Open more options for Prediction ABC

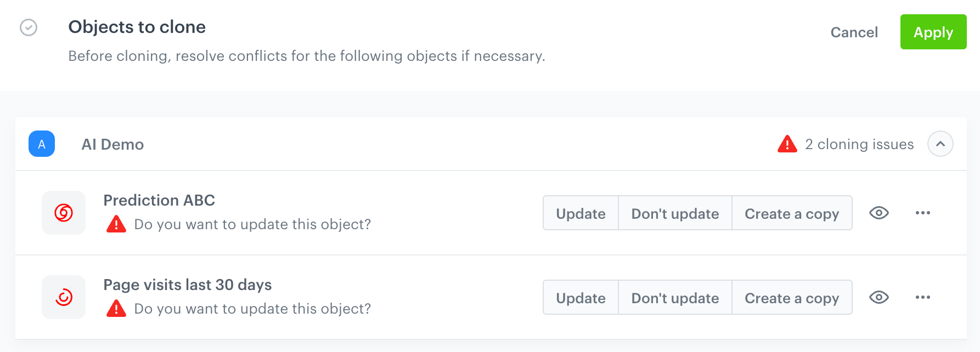click(922, 213)
